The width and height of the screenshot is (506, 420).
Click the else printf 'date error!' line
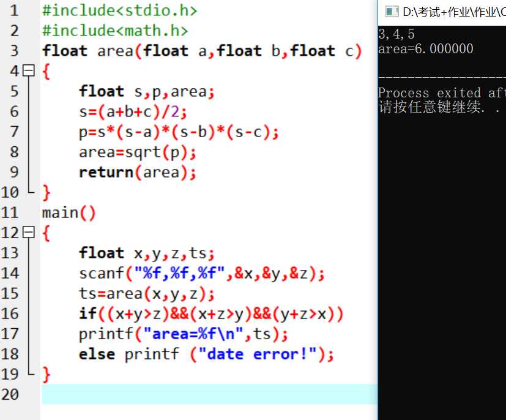point(207,354)
